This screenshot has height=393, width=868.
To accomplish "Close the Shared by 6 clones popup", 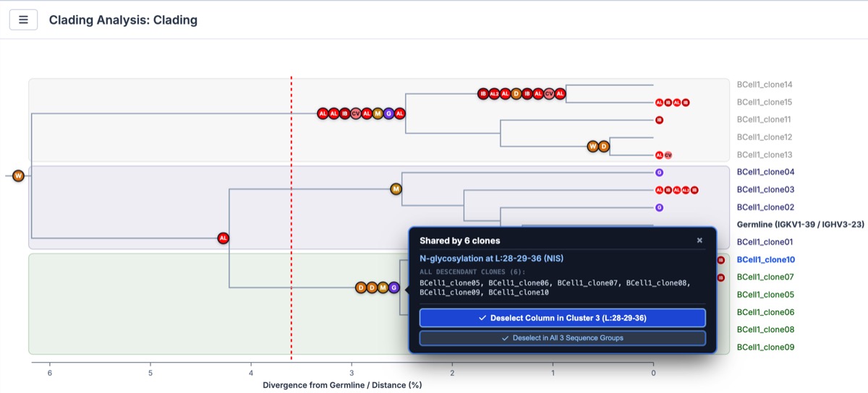I will [699, 241].
